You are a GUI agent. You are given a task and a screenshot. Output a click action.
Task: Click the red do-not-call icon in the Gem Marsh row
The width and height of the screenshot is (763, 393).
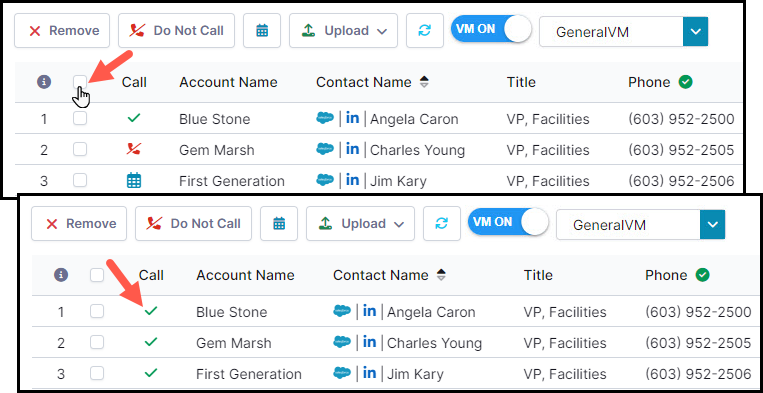tap(134, 149)
